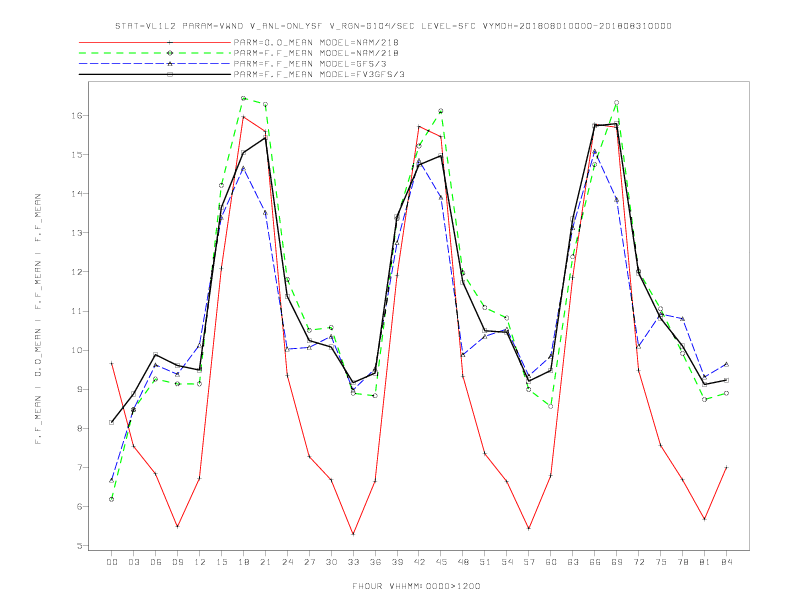This screenshot has height=612, width=792.
Task: Click x-axis tick label 66
Action: click(595, 562)
